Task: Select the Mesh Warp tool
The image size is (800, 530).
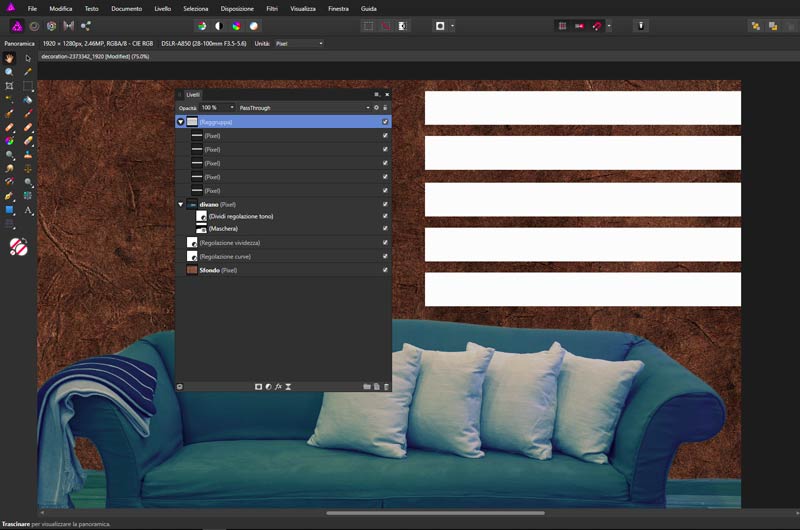Action: pyautogui.click(x=28, y=196)
